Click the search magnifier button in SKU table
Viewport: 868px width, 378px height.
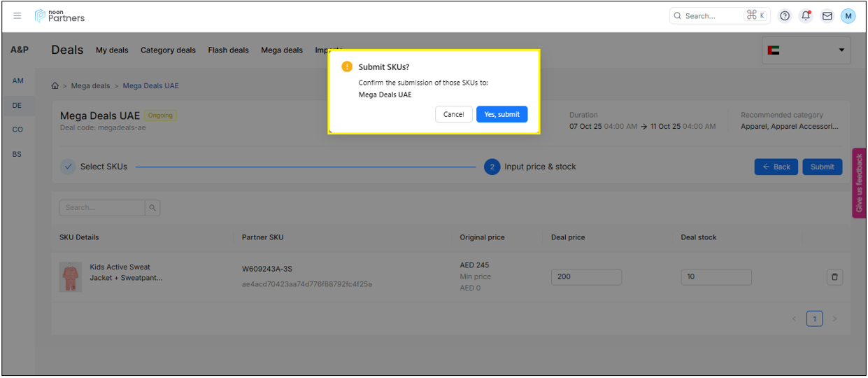pos(153,207)
